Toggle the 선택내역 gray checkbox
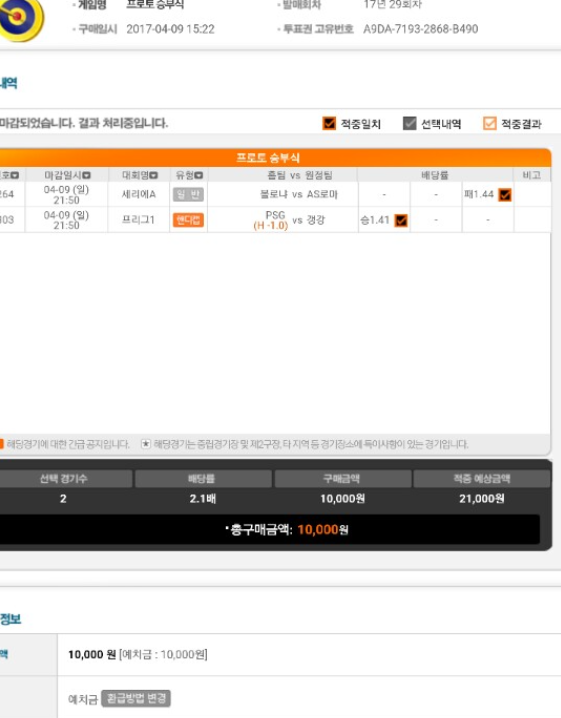This screenshot has height=718, width=561. 409,123
